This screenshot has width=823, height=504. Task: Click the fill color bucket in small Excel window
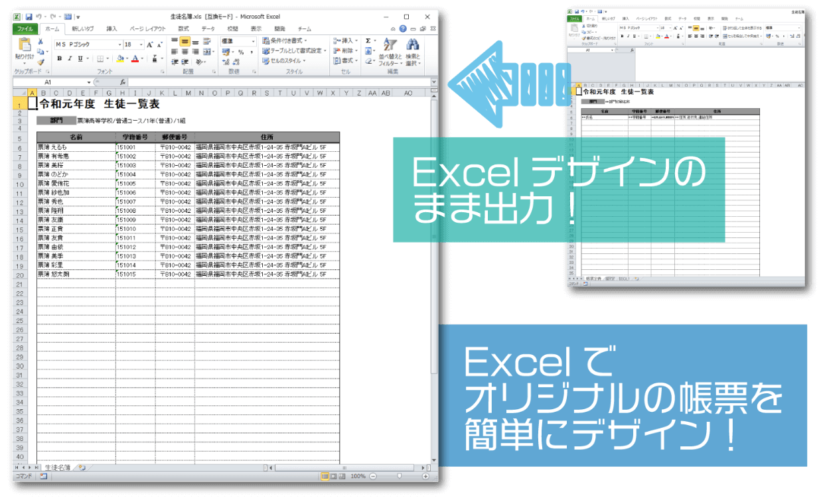point(658,36)
